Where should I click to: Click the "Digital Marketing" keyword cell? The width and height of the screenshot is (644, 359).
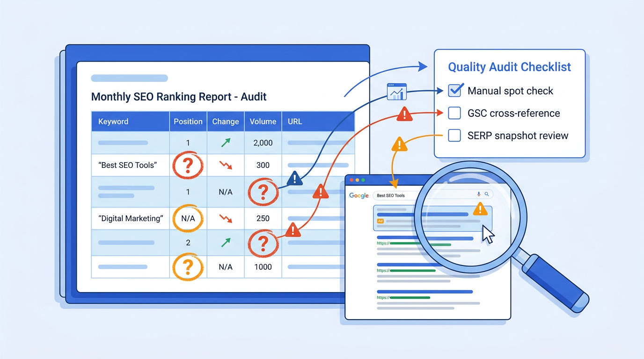(131, 218)
